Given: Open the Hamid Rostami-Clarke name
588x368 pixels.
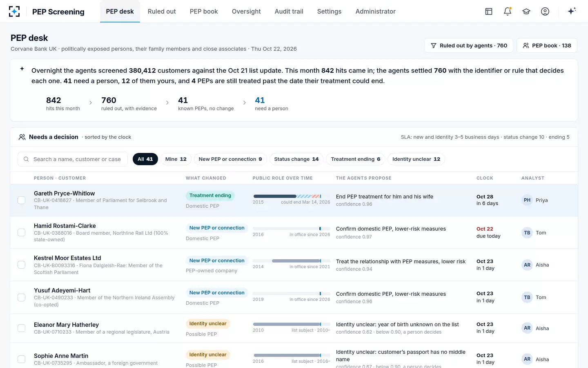Looking at the screenshot, I should tap(65, 226).
